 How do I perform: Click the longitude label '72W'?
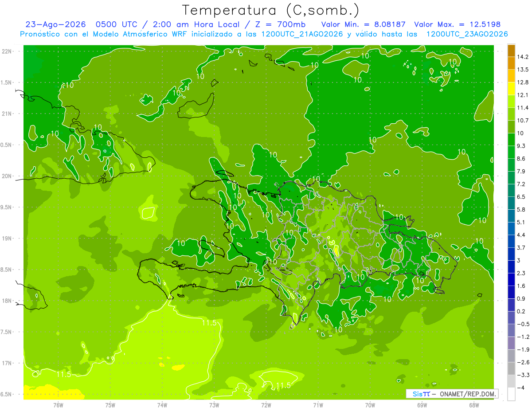[x=266, y=405]
